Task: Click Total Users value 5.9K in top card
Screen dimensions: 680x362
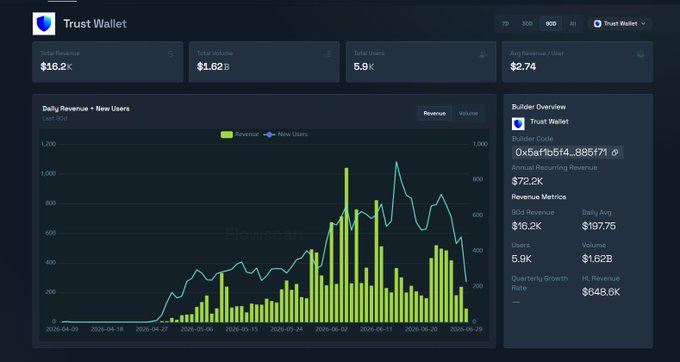Action: (364, 66)
